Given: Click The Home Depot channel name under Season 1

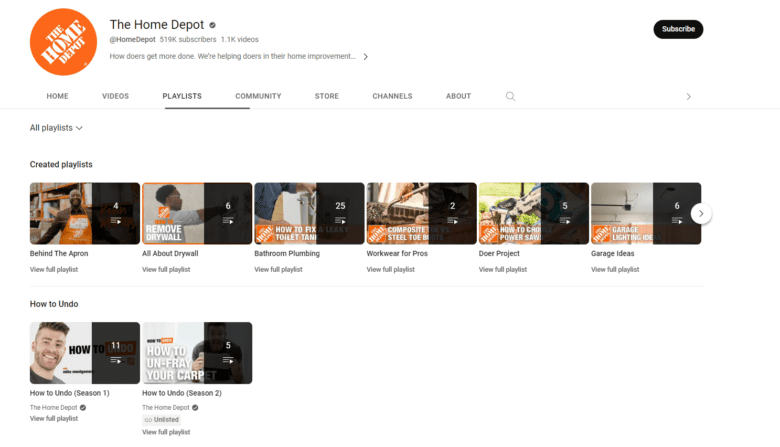Looking at the screenshot, I should [53, 408].
